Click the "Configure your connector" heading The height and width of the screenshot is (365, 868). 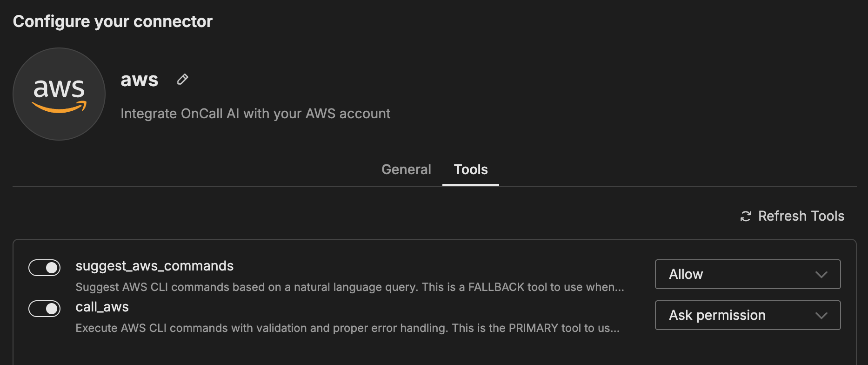click(113, 21)
